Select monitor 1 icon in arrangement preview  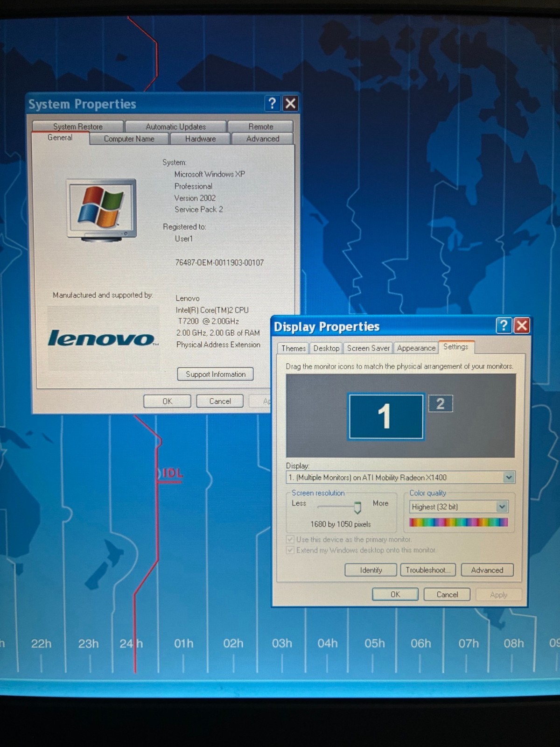[x=386, y=416]
